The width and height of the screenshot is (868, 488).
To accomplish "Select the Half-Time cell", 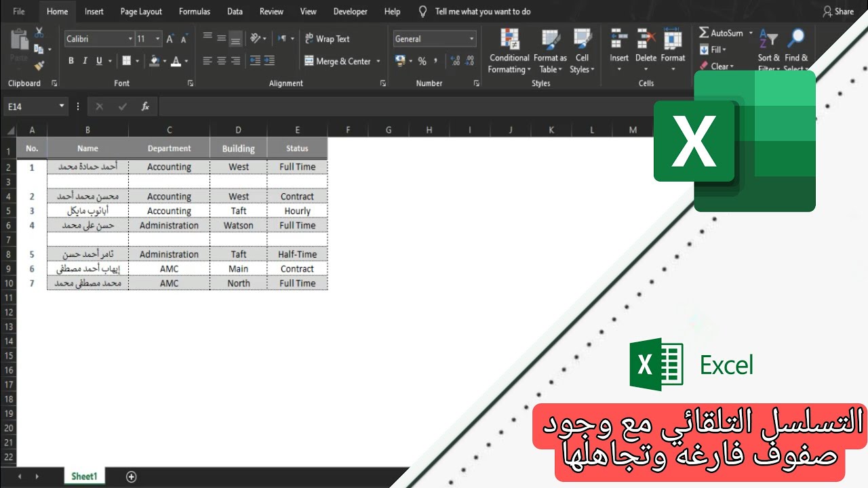I will 297,254.
